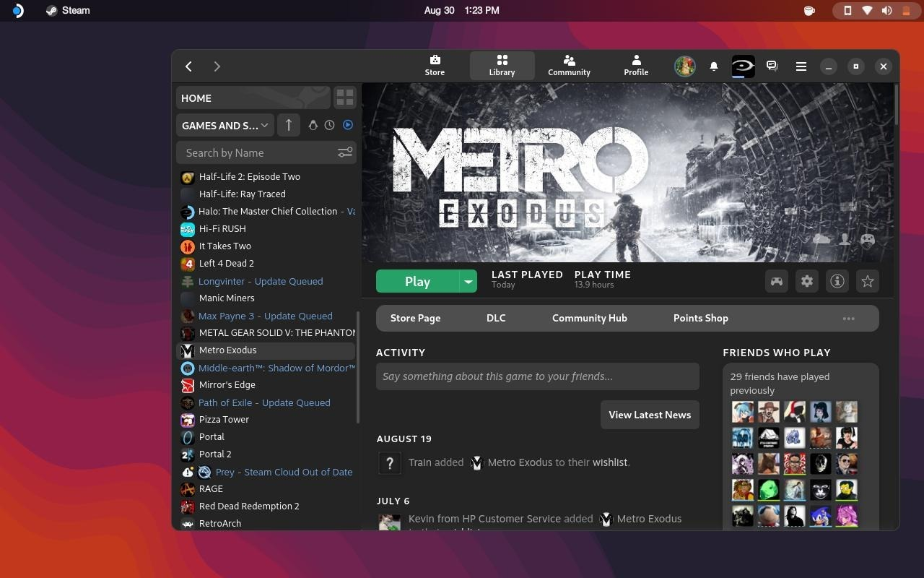Screen dimensions: 924x578
Task: Open the controller configuration for Metro Exodus
Action: (776, 281)
